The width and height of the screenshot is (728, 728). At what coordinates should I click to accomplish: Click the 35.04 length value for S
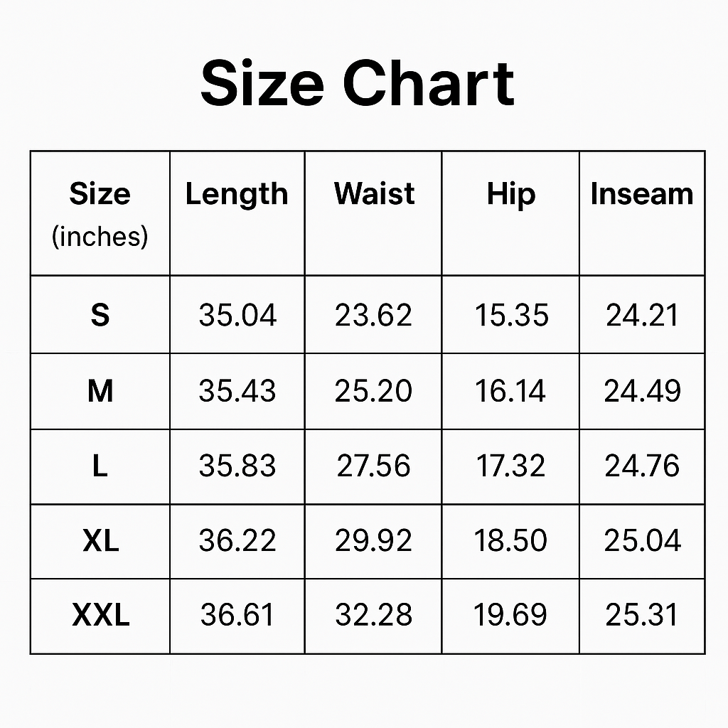[x=237, y=315]
